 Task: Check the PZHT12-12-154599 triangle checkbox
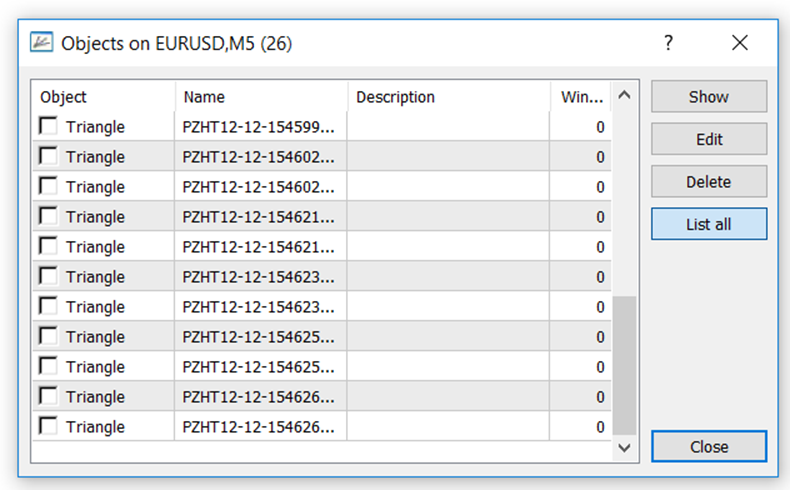[48, 126]
